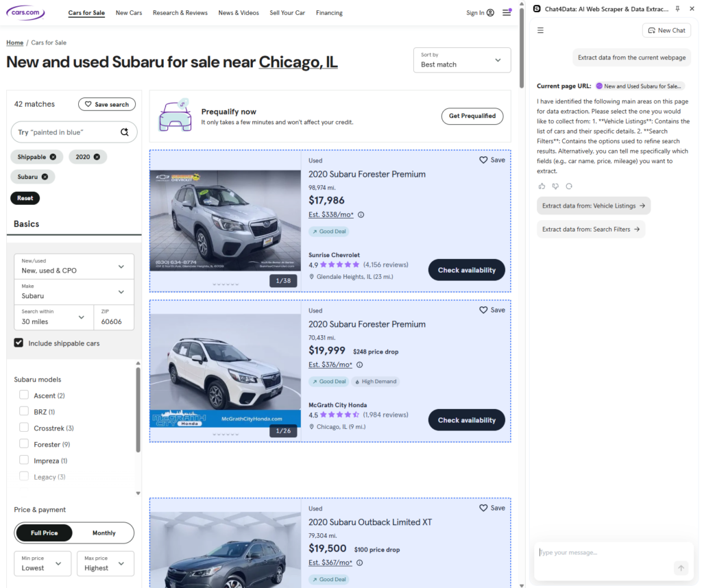
Task: Open the hamburger menu in site header
Action: 507,12
